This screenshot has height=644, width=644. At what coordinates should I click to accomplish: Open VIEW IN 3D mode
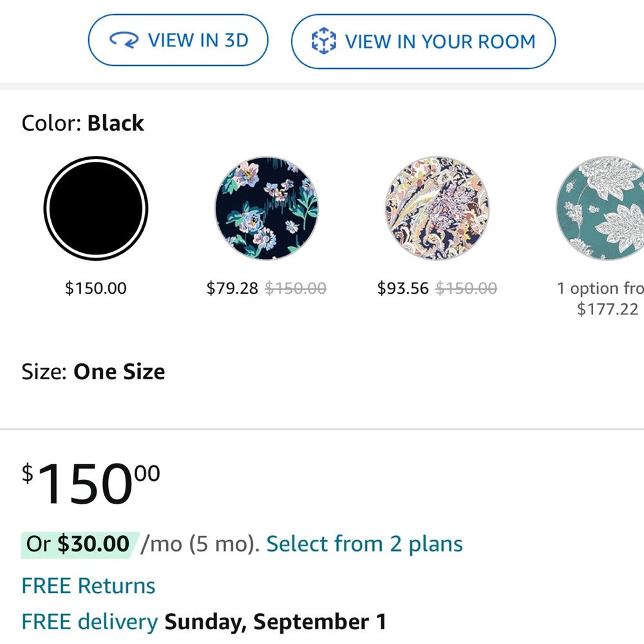(x=178, y=40)
